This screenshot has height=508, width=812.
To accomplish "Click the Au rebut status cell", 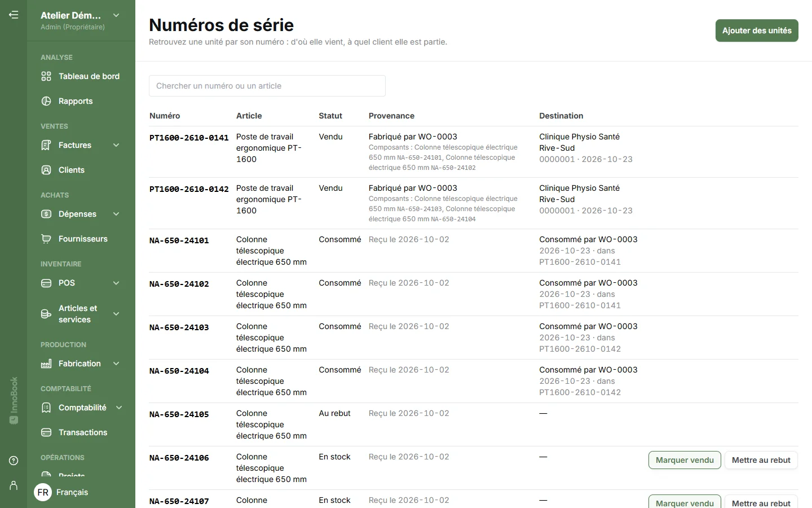I will click(334, 413).
